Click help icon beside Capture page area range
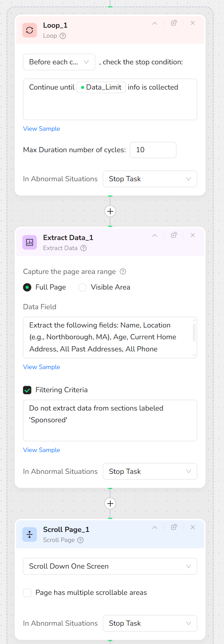This screenshot has width=224, height=644. pos(123,272)
